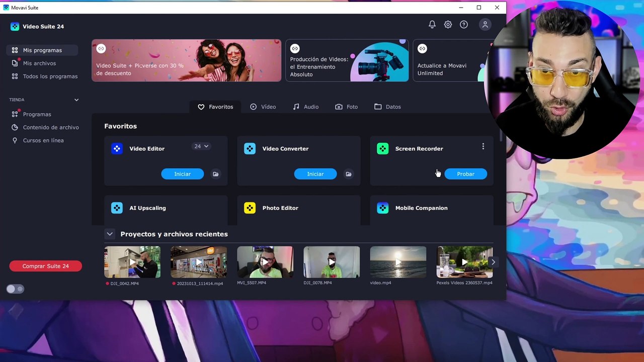Switch to the Favoritos tab
The width and height of the screenshot is (644, 362).
pos(215,107)
